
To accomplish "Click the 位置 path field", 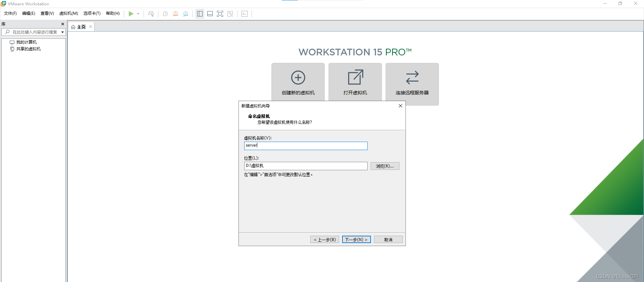I will pos(306,166).
